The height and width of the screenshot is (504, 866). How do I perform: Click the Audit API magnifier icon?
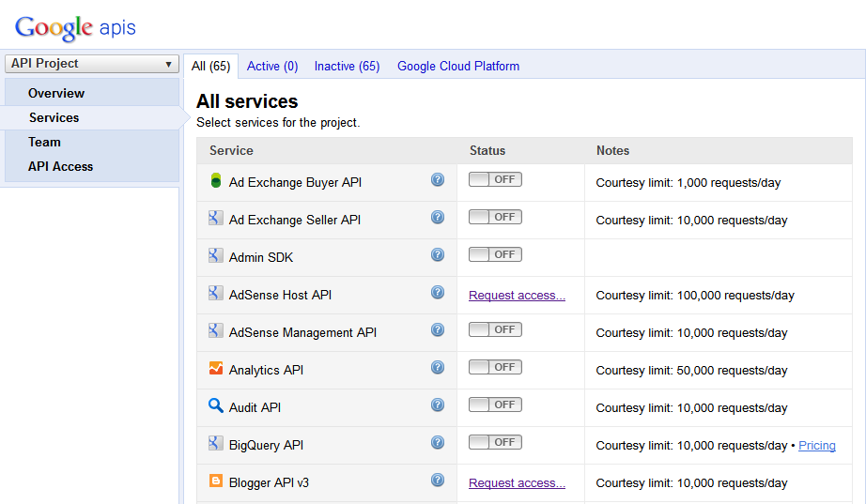point(216,405)
